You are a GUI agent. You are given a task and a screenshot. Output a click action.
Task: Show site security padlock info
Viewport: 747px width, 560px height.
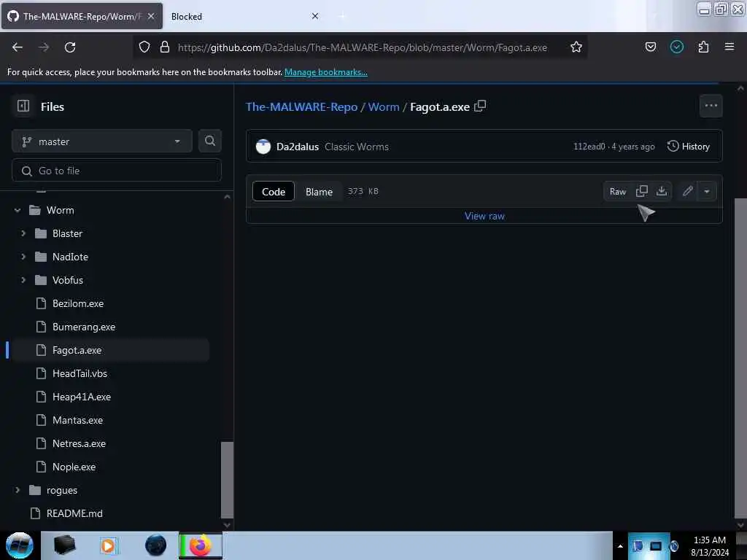164,47
